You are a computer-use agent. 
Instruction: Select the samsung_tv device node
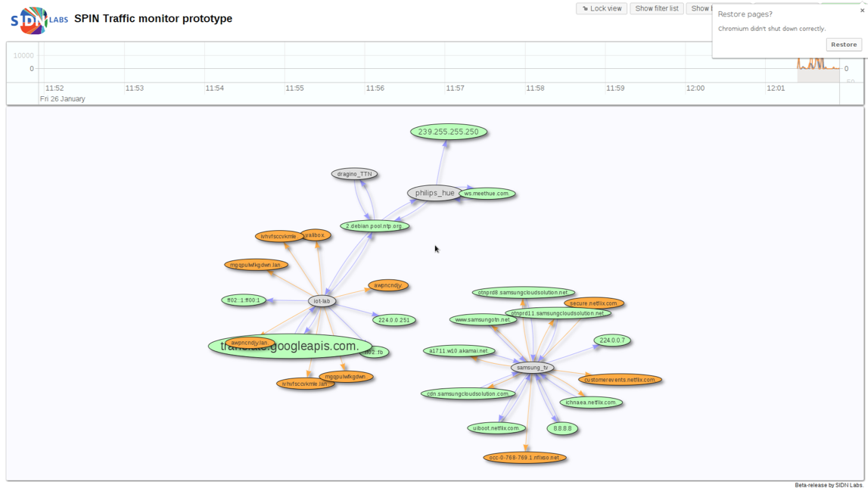(532, 368)
